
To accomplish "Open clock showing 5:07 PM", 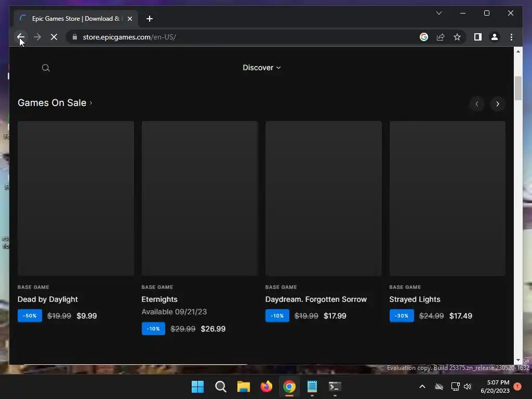I will (495, 387).
